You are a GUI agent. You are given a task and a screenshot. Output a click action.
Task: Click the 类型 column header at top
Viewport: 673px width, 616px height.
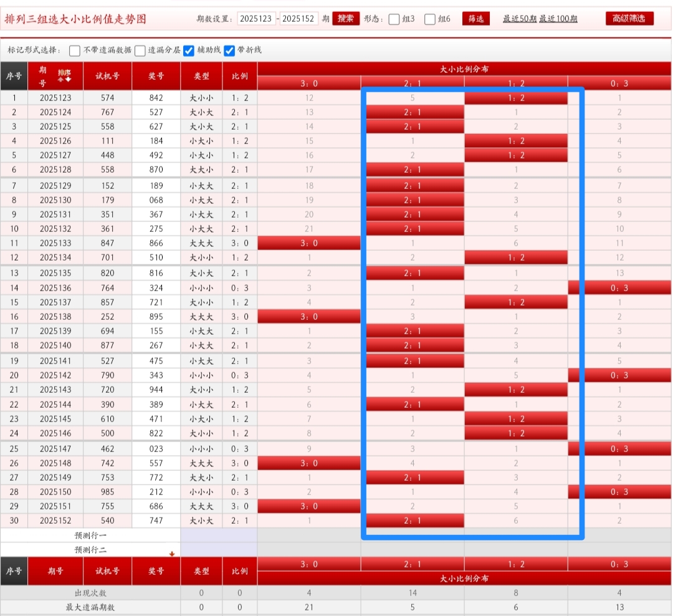pos(201,76)
